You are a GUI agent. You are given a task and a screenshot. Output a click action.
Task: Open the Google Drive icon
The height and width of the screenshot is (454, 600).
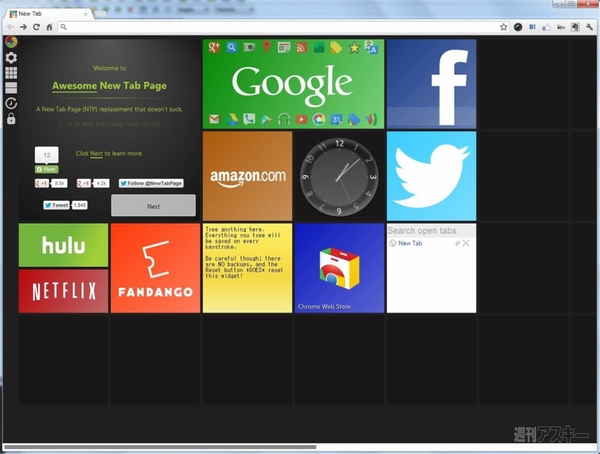pos(232,119)
